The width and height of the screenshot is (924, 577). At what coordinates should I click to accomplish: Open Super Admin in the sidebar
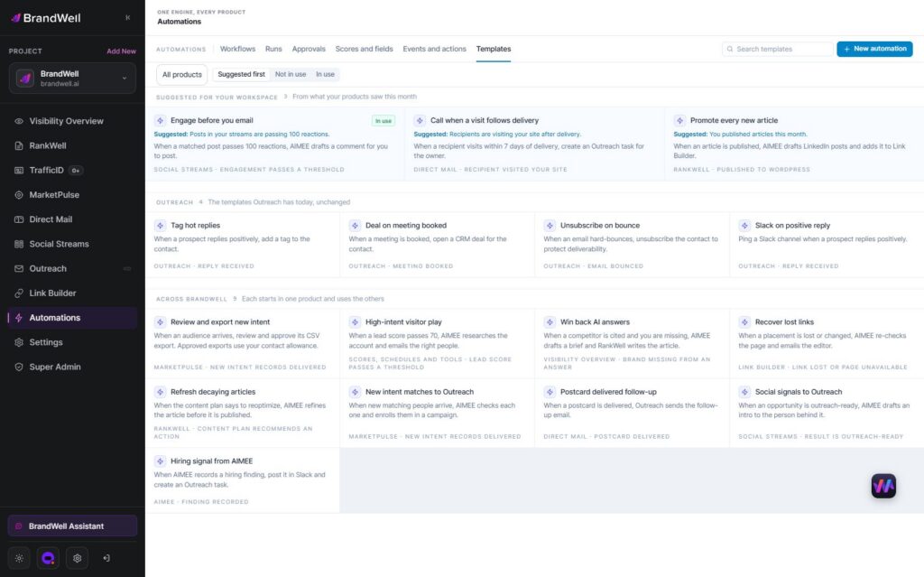tap(72, 367)
